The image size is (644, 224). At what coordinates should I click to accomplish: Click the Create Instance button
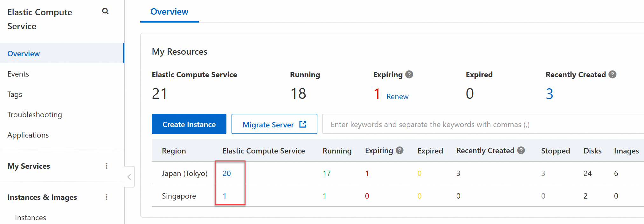189,124
